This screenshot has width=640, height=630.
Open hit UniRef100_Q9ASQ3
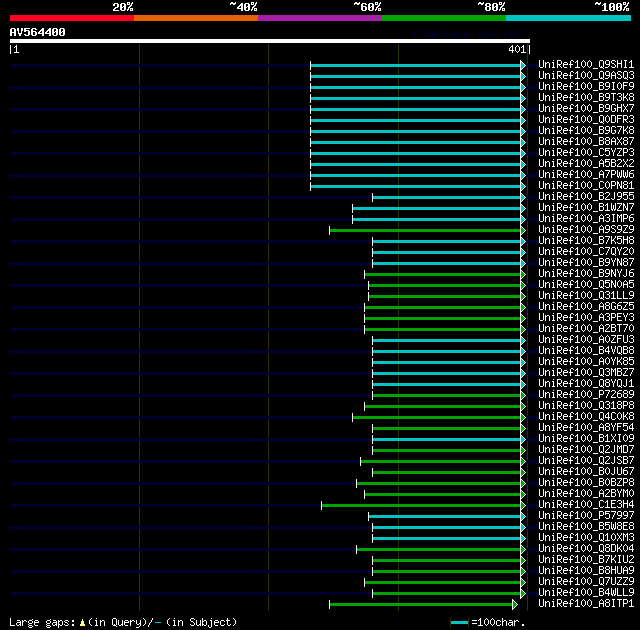coord(586,75)
